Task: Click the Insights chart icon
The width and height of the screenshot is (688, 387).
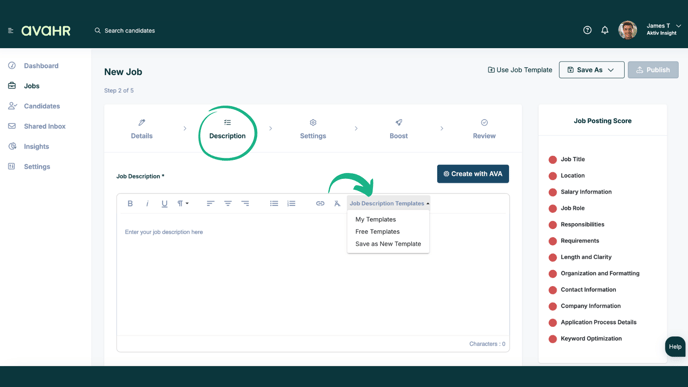Action: [12, 146]
